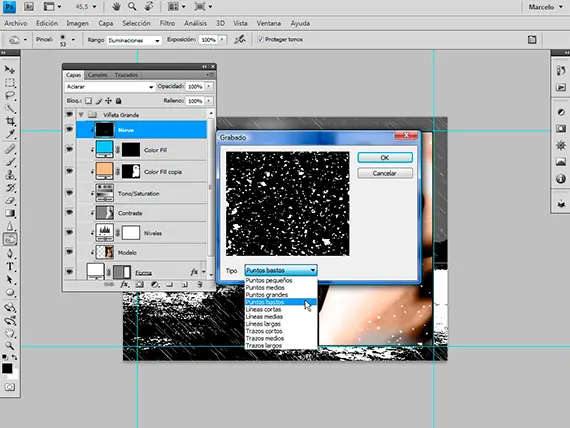Click the Exposición value field
Image resolution: width=570 pixels, height=428 pixels.
click(209, 40)
